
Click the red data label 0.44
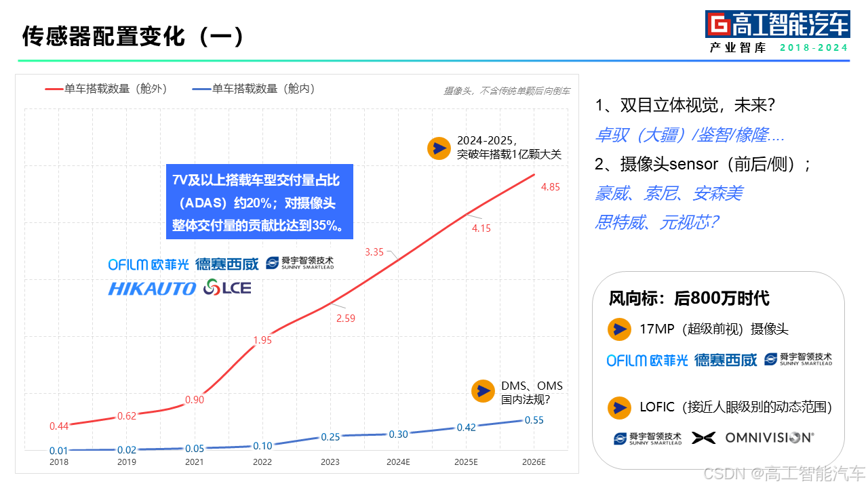point(59,426)
